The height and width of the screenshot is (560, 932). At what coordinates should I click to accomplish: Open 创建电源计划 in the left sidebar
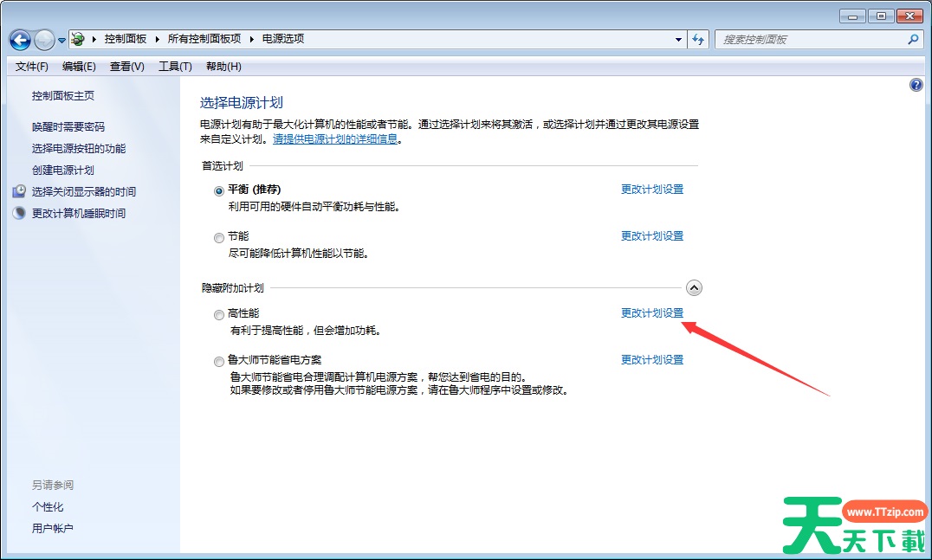point(63,171)
